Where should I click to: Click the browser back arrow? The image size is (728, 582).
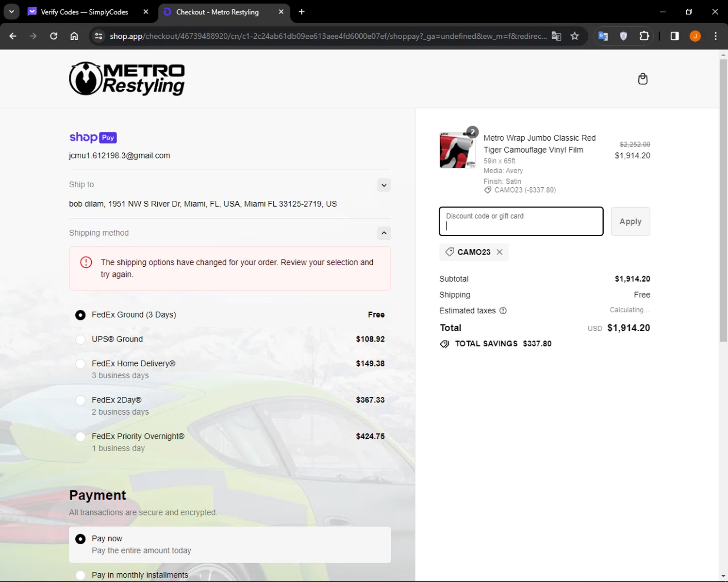[13, 36]
